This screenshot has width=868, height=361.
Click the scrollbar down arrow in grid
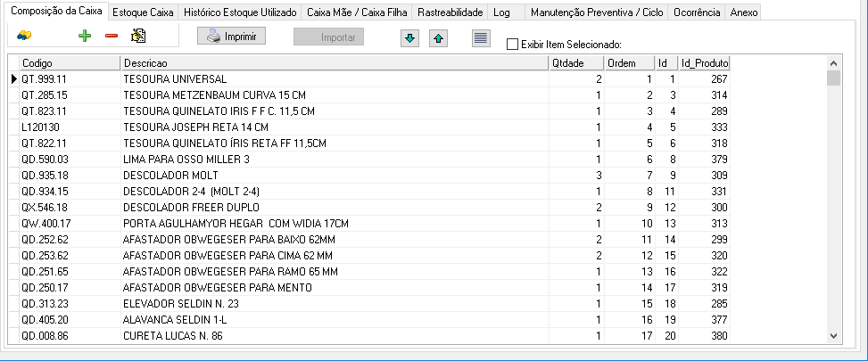(833, 335)
